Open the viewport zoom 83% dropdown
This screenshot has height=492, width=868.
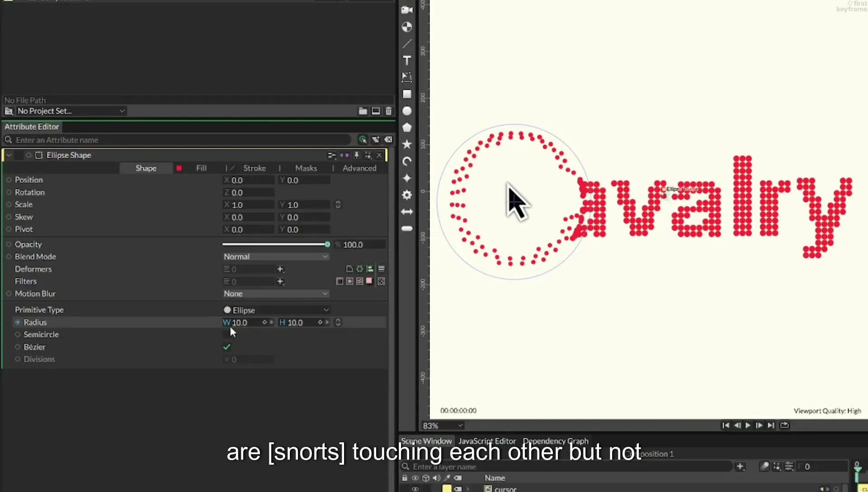point(443,426)
